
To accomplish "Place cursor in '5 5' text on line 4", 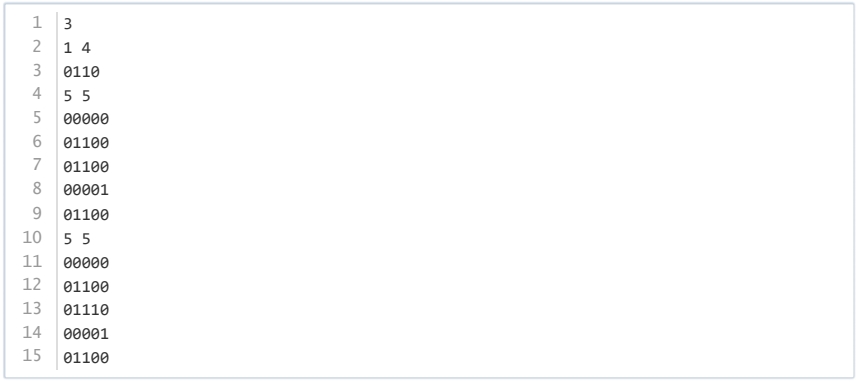I will click(x=77, y=97).
